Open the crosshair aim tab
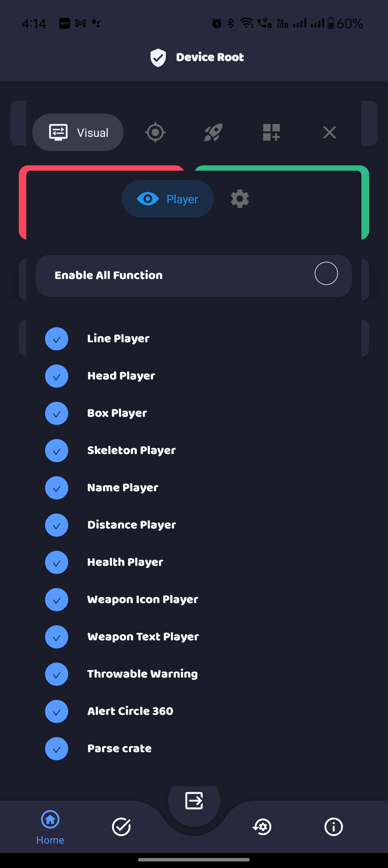 coord(155,132)
